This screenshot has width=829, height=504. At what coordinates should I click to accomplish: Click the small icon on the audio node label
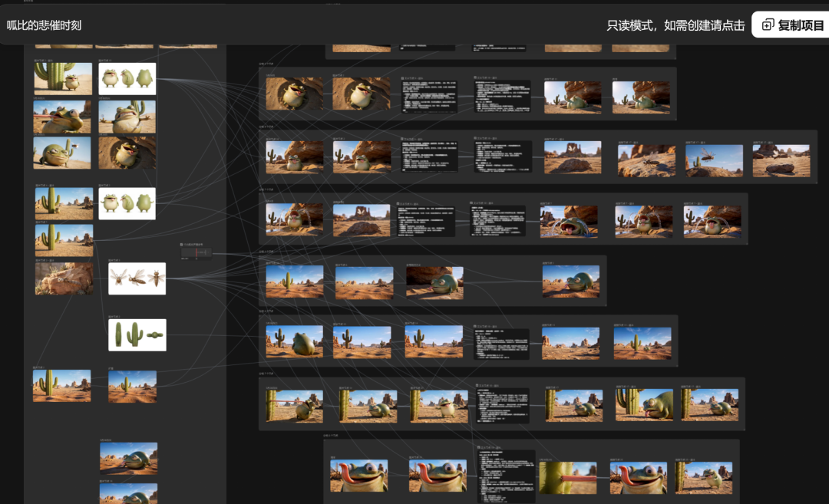181,245
